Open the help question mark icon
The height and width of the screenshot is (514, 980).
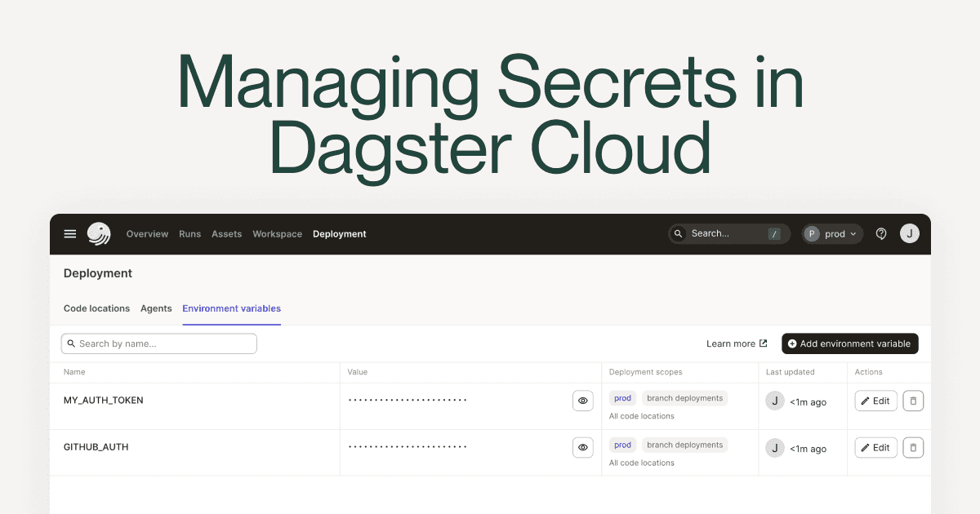(881, 234)
